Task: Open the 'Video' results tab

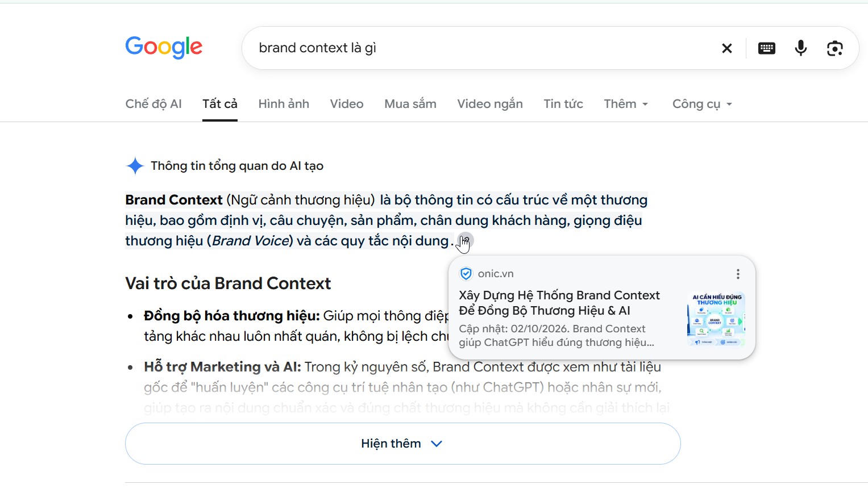Action: [x=347, y=104]
